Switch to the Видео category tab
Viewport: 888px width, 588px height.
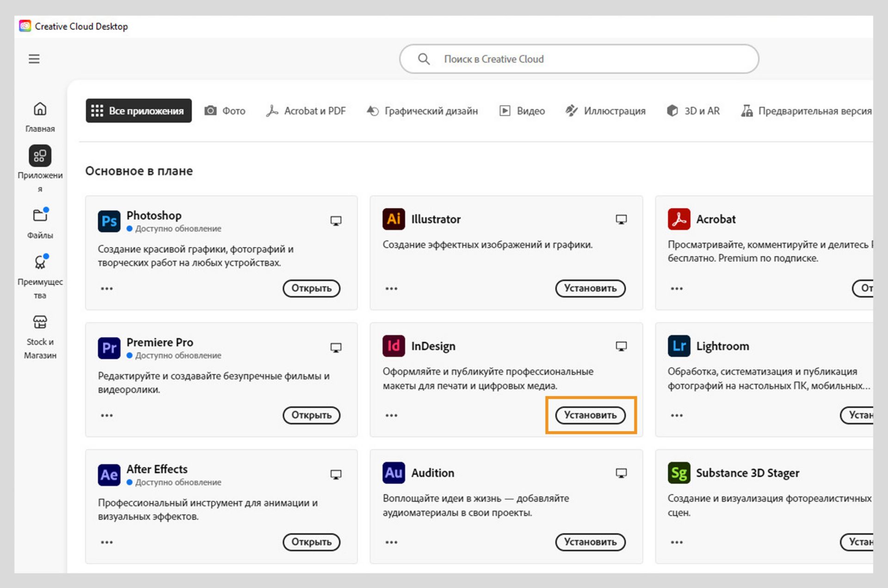(522, 111)
